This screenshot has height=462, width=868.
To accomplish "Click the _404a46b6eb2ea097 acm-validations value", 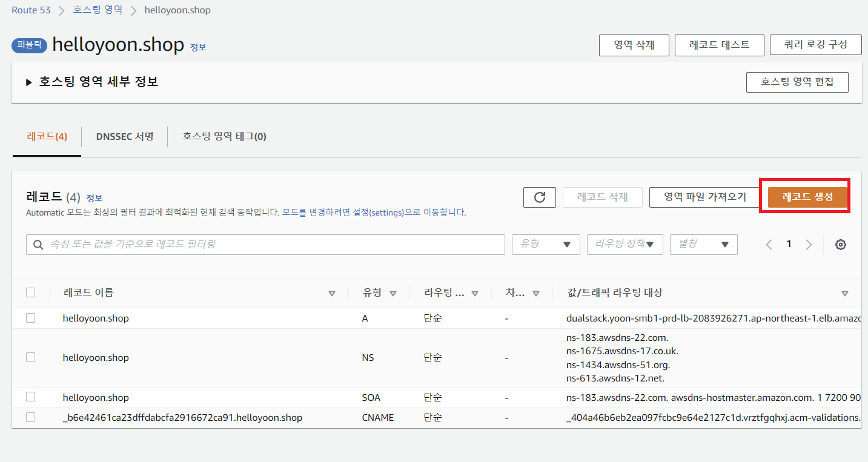I will tap(714, 417).
